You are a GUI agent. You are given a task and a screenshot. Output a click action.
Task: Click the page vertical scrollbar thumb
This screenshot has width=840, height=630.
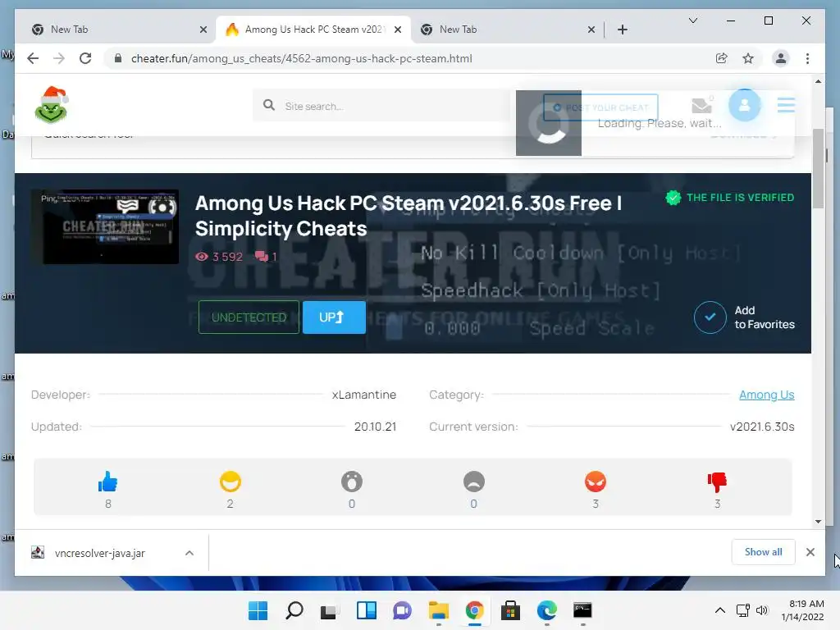tap(818, 169)
